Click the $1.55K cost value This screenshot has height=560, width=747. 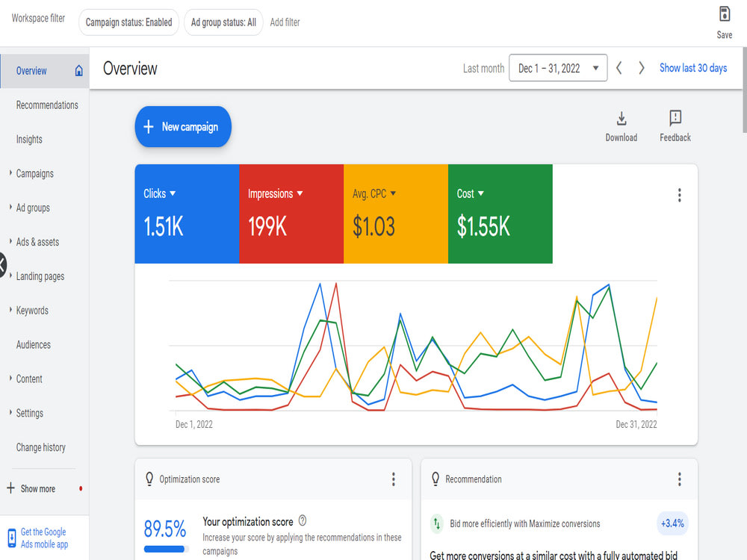click(483, 226)
